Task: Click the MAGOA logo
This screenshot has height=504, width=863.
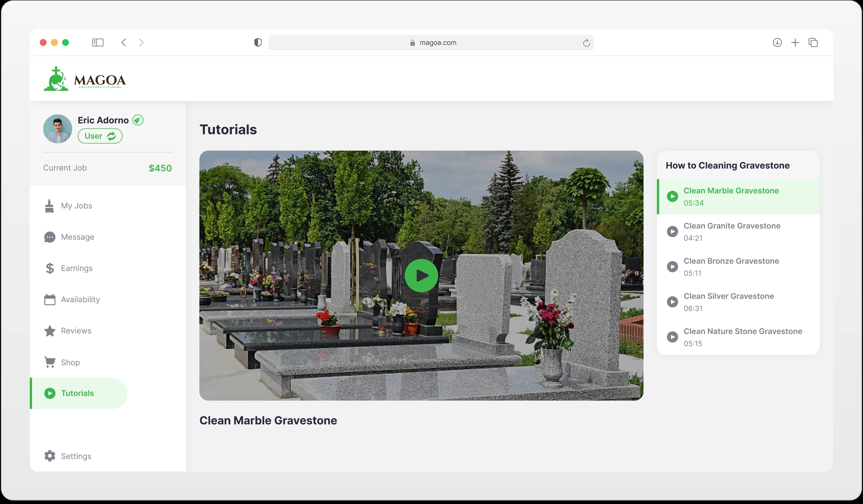Action: pyautogui.click(x=85, y=79)
